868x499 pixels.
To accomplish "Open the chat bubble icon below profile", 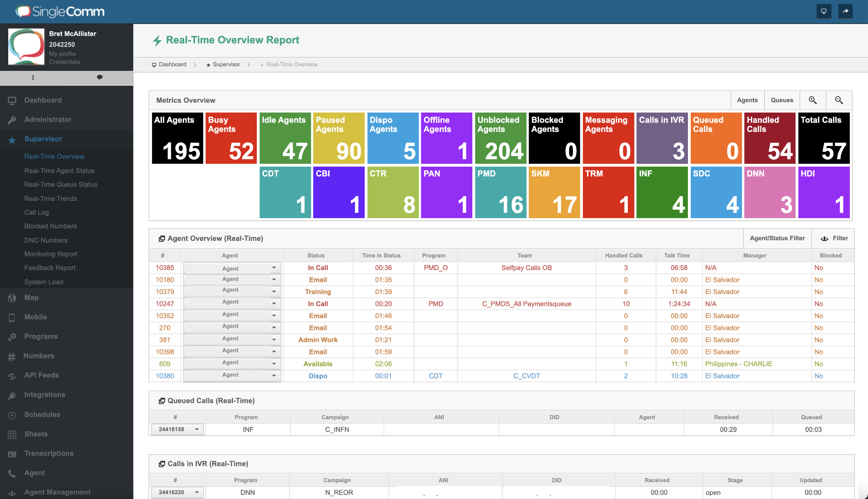I will 100,78.
